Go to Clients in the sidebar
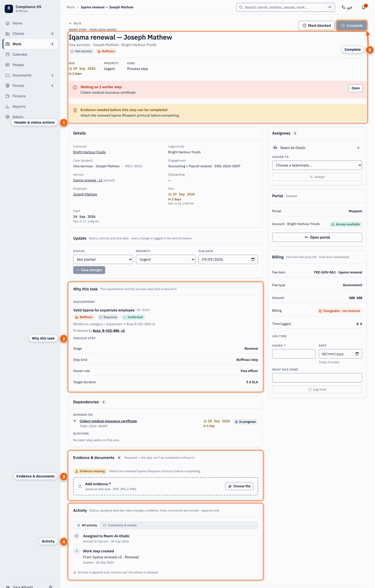Screen dimensions: 375x588 (30, 34)
